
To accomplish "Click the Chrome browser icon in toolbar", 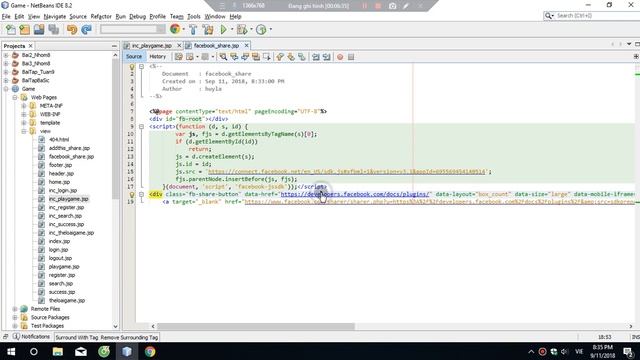I will point(175,29).
